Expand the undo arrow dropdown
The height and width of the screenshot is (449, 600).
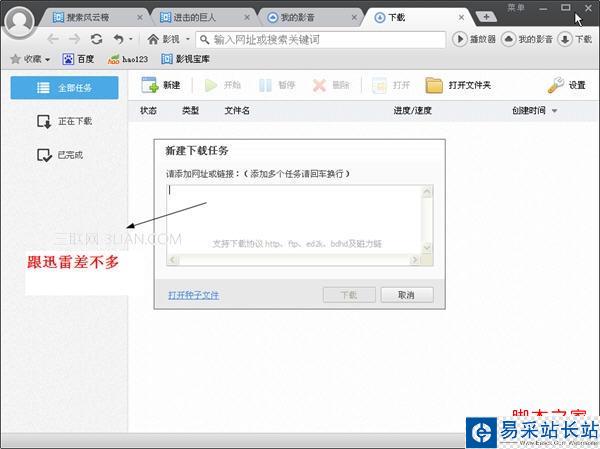click(x=131, y=39)
